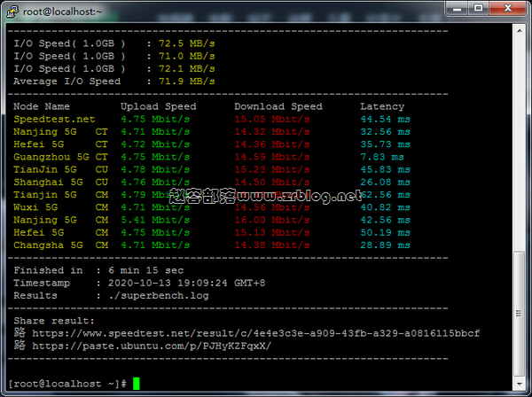Click the Upload Speed column header
The width and height of the screenshot is (532, 397).
click(x=158, y=106)
